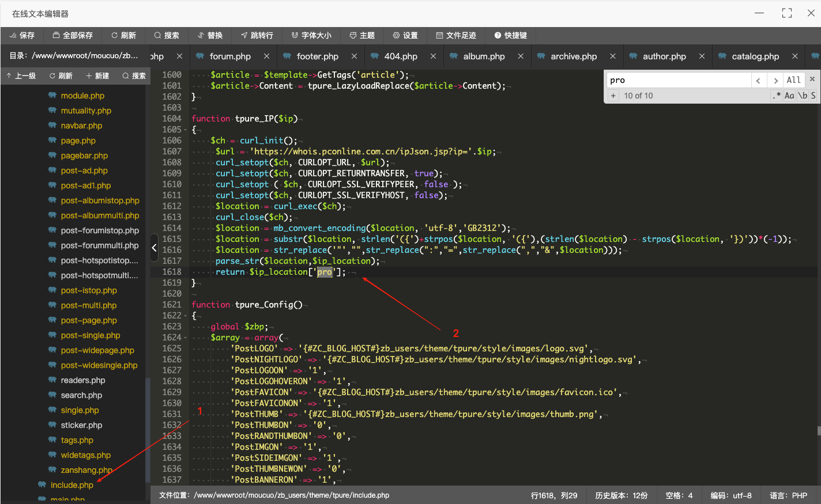
Task: Switch to the archive.php tab
Action: (x=573, y=56)
